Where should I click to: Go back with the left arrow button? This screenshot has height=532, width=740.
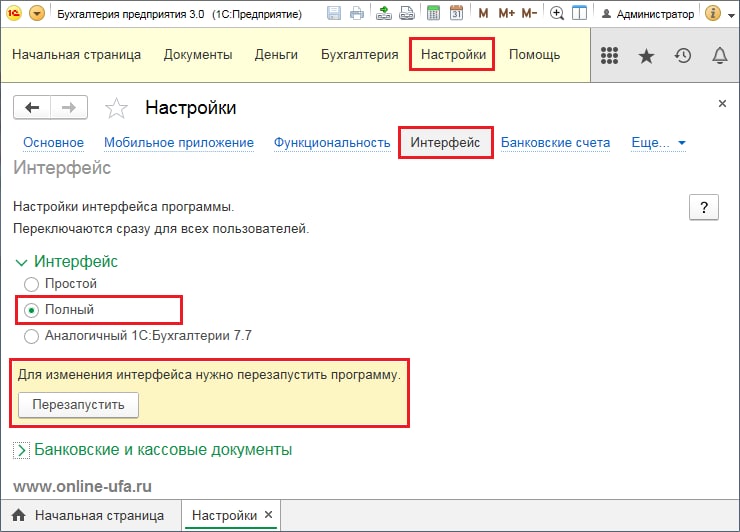click(x=32, y=108)
